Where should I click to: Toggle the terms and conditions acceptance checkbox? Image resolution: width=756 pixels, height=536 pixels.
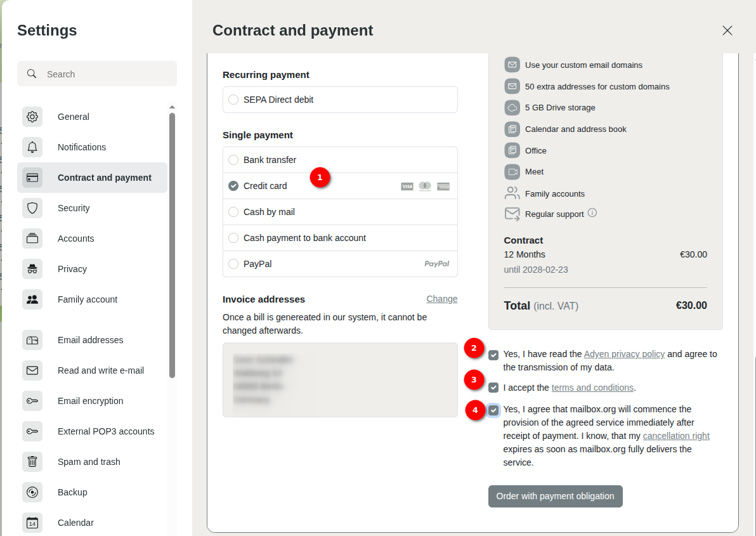point(493,388)
